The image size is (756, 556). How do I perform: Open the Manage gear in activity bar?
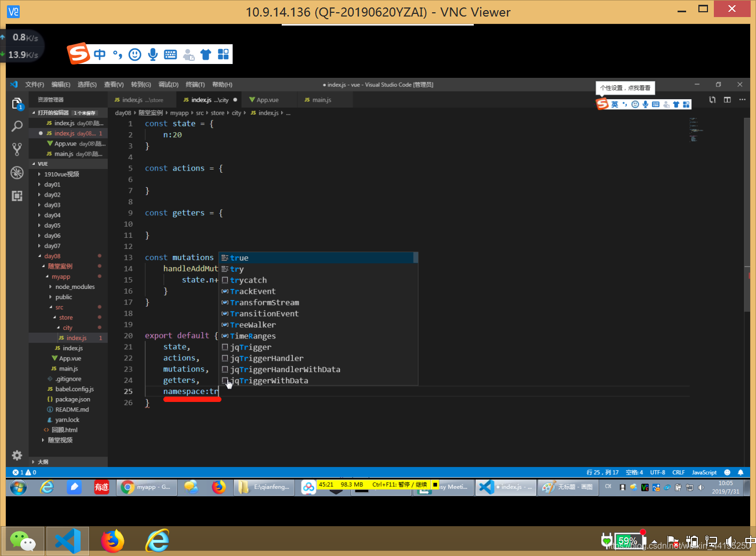[17, 455]
